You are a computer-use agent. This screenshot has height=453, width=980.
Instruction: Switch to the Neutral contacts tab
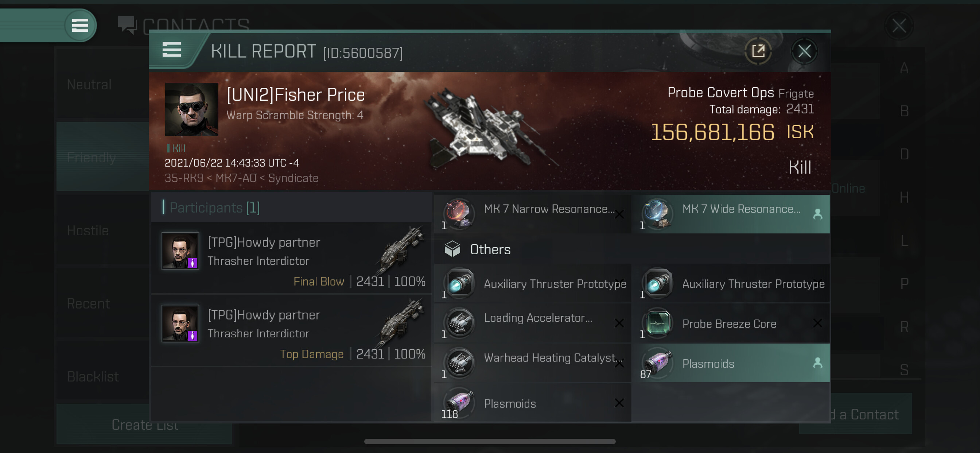pos(89,85)
